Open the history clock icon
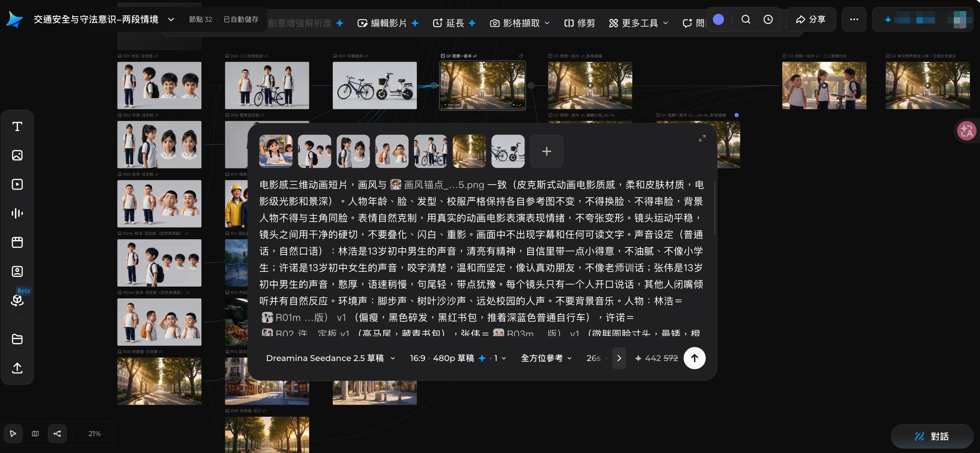Viewport: 980px width, 453px height. click(x=768, y=19)
